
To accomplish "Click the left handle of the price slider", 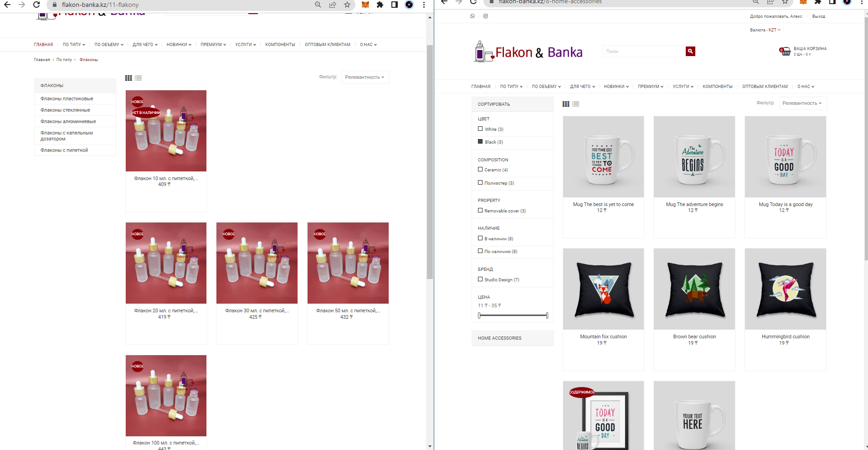I will pos(479,316).
